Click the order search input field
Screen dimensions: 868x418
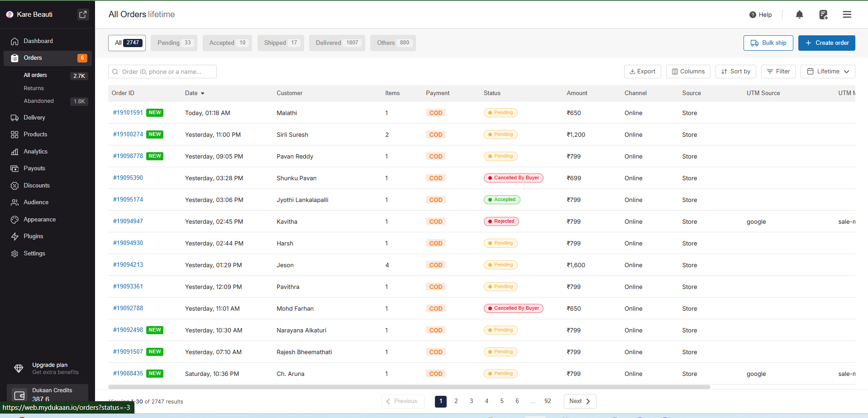pos(163,72)
